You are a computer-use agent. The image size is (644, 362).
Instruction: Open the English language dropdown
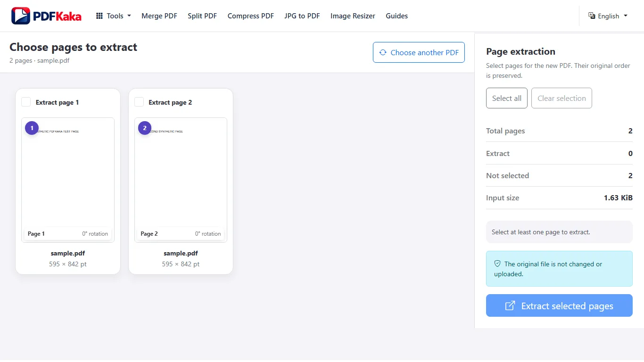[608, 16]
